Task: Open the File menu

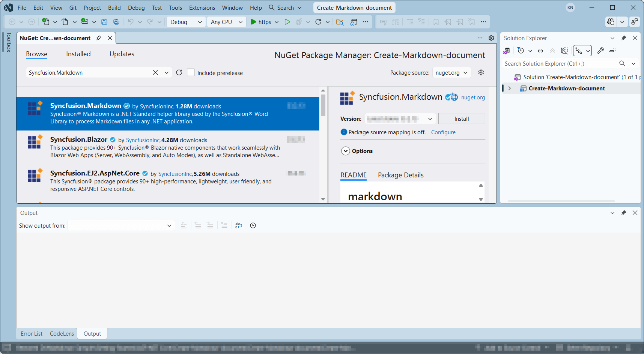Action: pyautogui.click(x=22, y=7)
